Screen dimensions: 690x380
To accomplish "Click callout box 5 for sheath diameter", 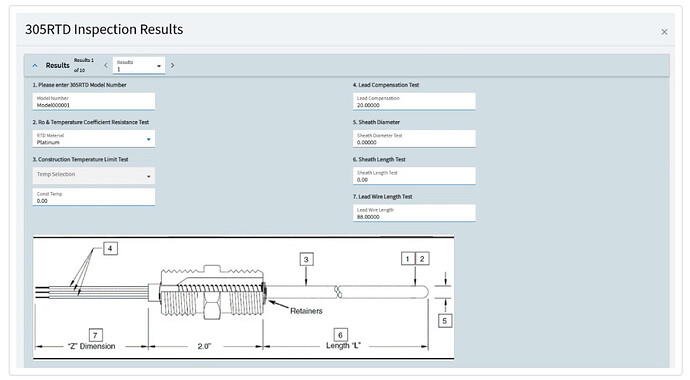I will pos(444,321).
